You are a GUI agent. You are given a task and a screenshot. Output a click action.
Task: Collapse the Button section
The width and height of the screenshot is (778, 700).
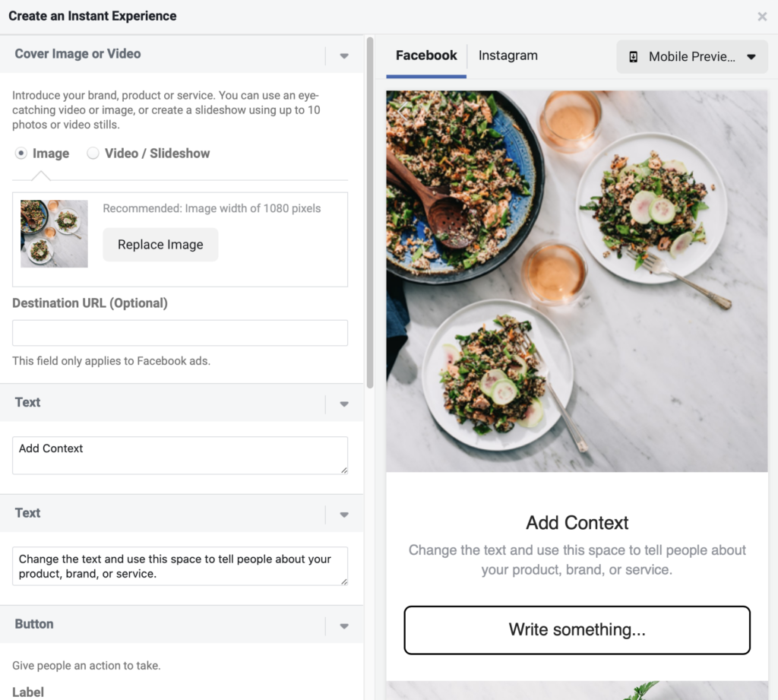point(343,626)
